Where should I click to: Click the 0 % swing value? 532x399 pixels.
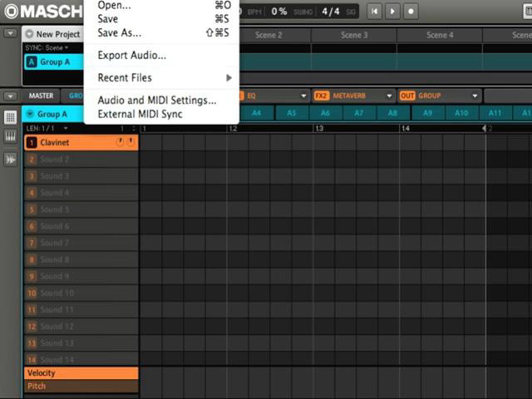[x=279, y=11]
